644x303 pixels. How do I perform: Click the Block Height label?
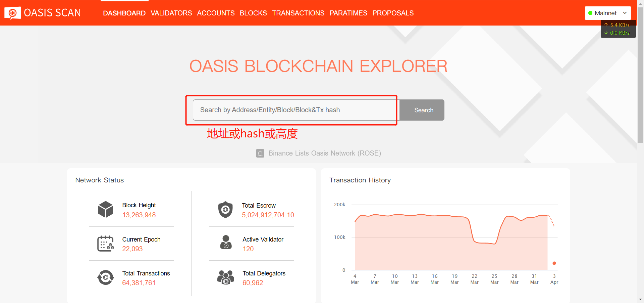(139, 205)
